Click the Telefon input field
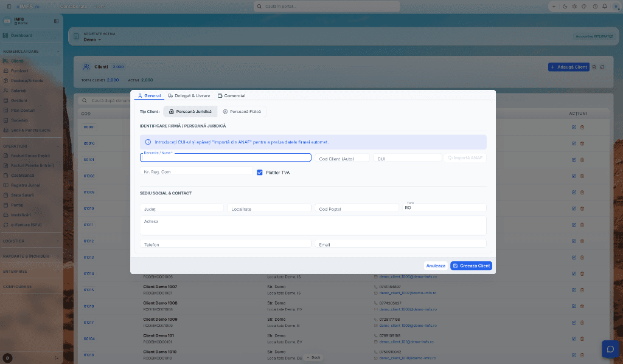Screen dimensions: 623x364 [x=225, y=244]
